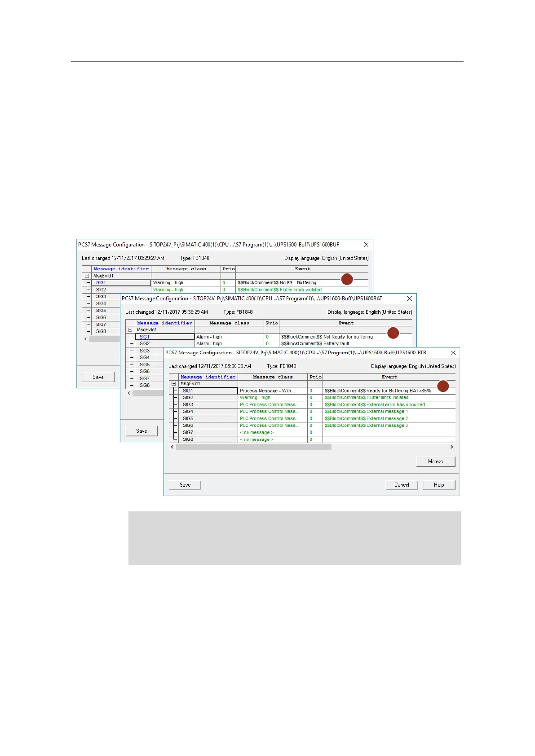Click Prio column header in UPS1600-RTB window
The image size is (535, 756).
[x=315, y=377]
